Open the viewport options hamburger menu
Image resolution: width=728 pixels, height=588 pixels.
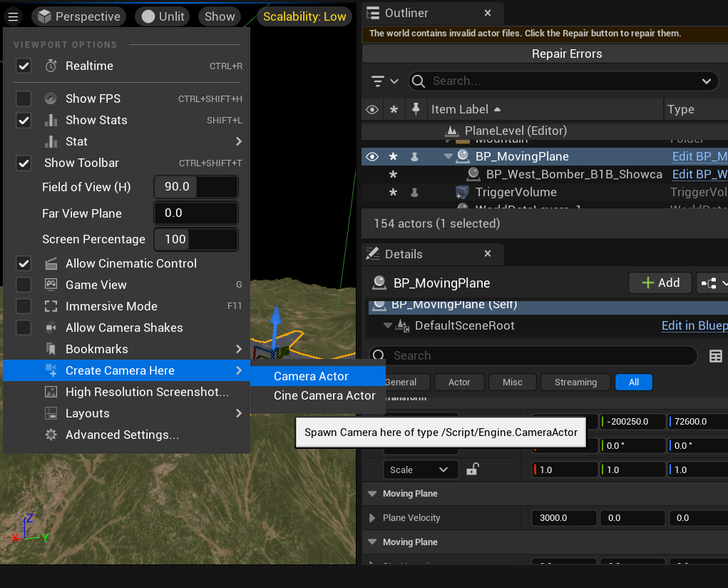(x=13, y=16)
